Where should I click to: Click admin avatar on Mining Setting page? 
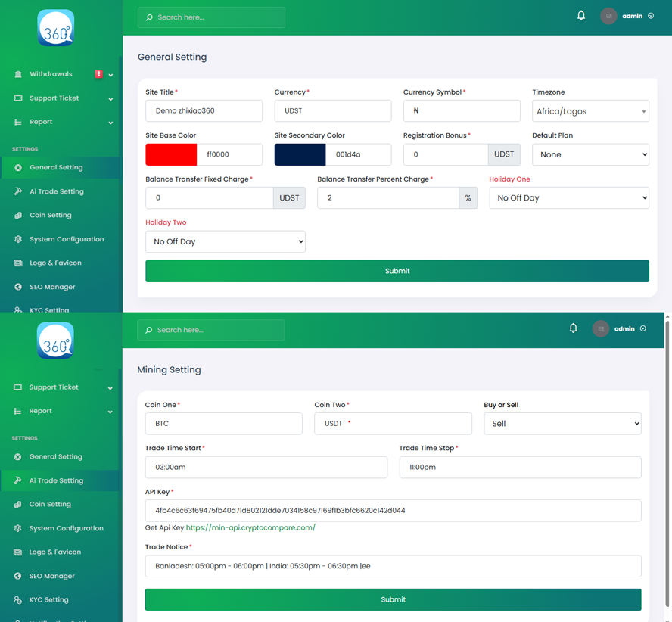pos(600,329)
